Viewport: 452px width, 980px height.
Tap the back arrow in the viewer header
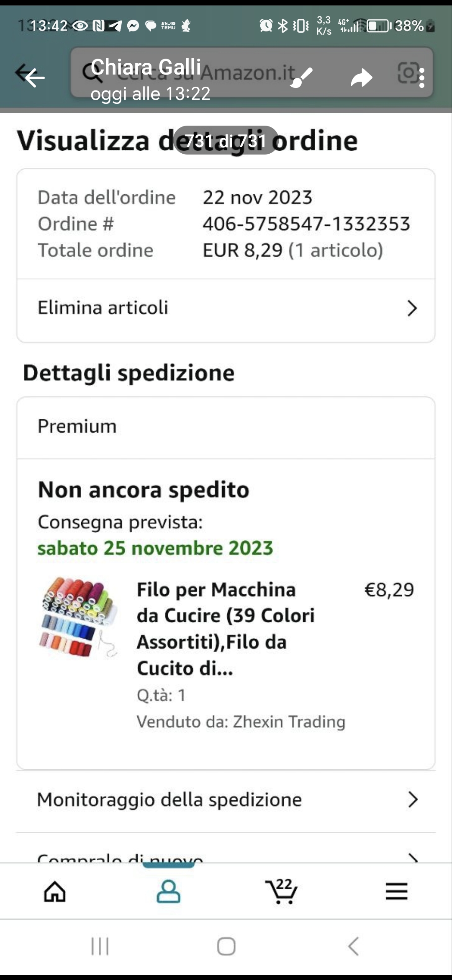pos(33,77)
